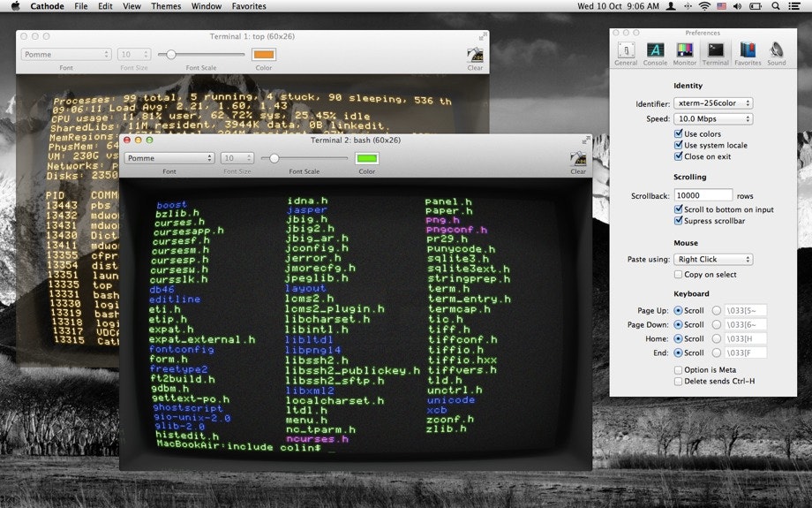Open Font dropdown in Terminal 1

pos(66,55)
